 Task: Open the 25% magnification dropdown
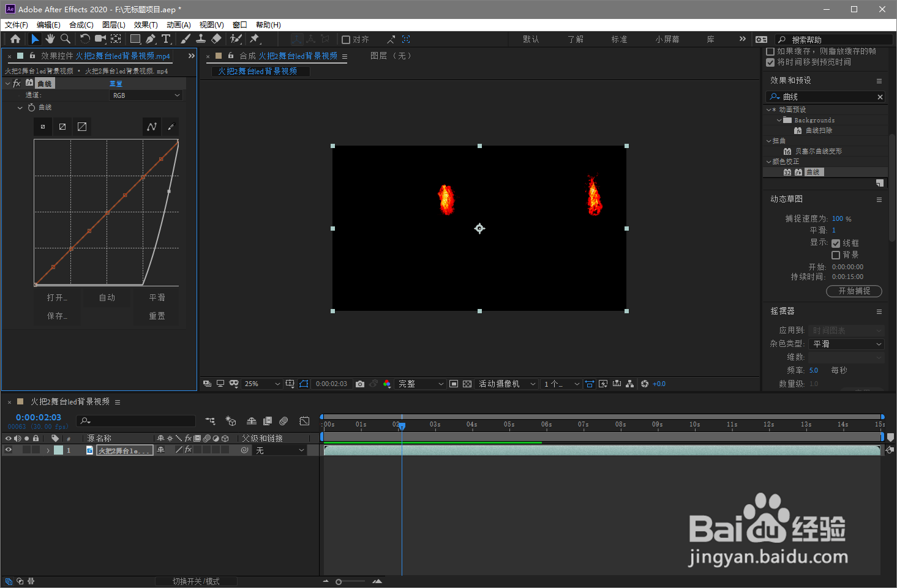(x=261, y=384)
